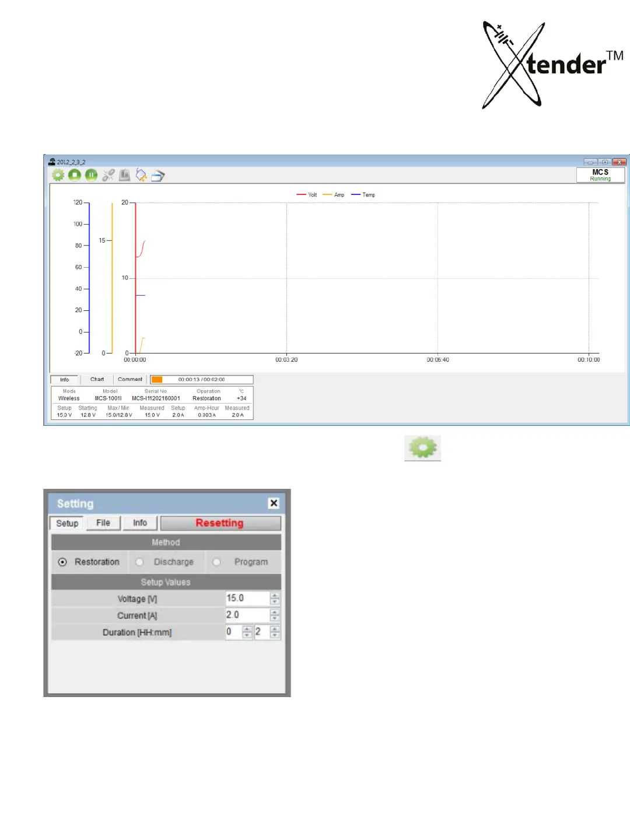Decrease the Duration minutes with the down arrow
Screen dimensions: 630x840
[x=275, y=635]
